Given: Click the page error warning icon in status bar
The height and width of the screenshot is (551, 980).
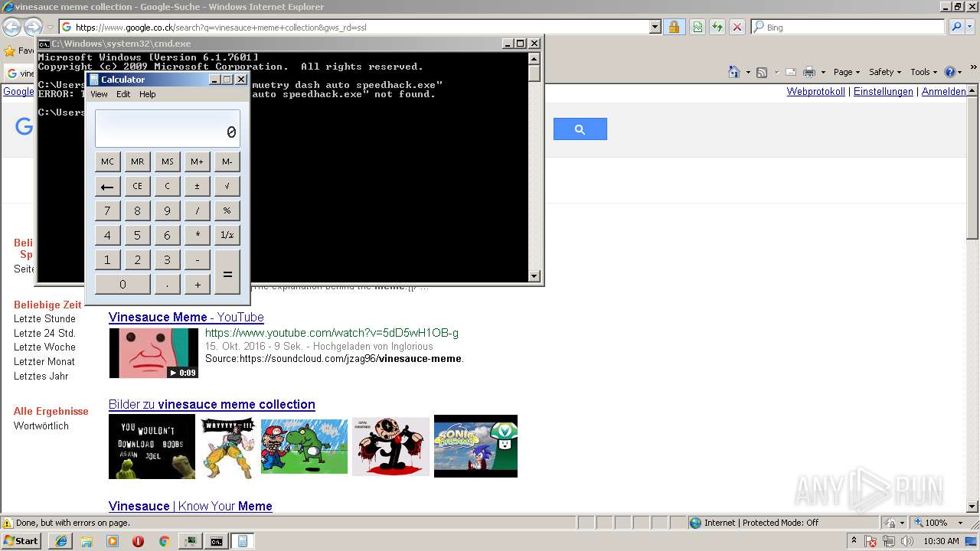Looking at the screenshot, I should point(8,523).
